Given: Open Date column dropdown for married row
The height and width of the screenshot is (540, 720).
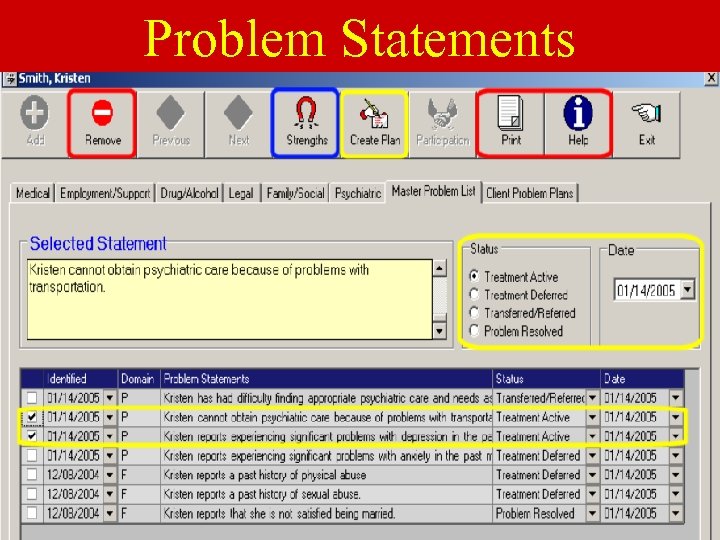Looking at the screenshot, I should (676, 513).
